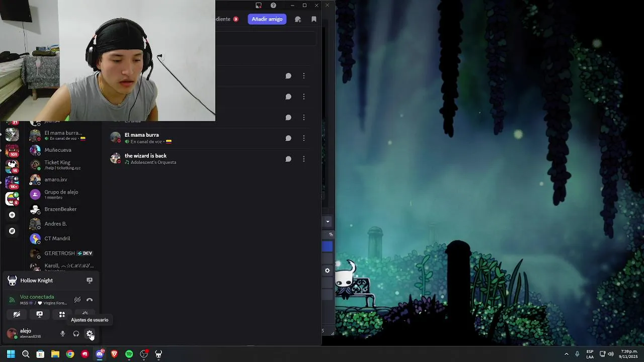This screenshot has width=644, height=362.
Task: Message the wizard is back friend
Action: 288,159
